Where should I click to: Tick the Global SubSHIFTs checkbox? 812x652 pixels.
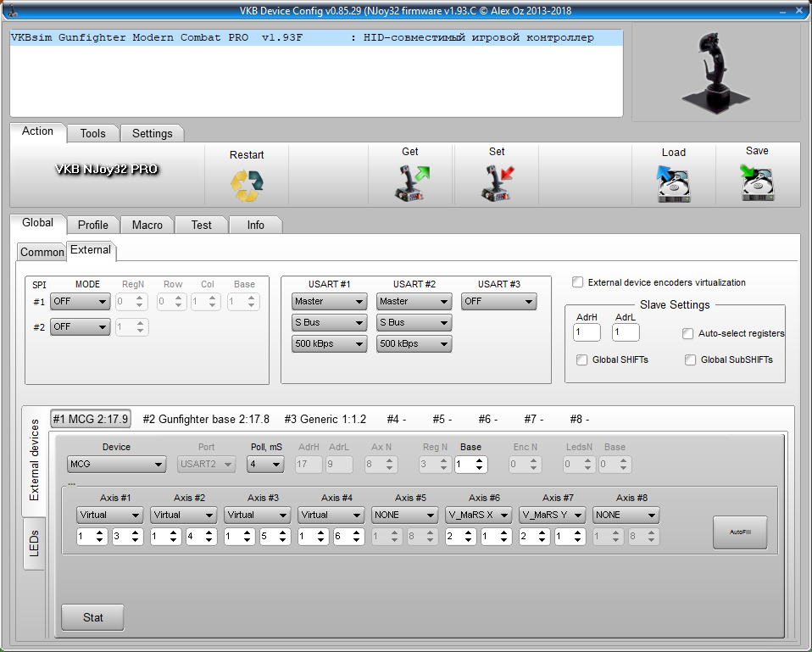click(691, 359)
